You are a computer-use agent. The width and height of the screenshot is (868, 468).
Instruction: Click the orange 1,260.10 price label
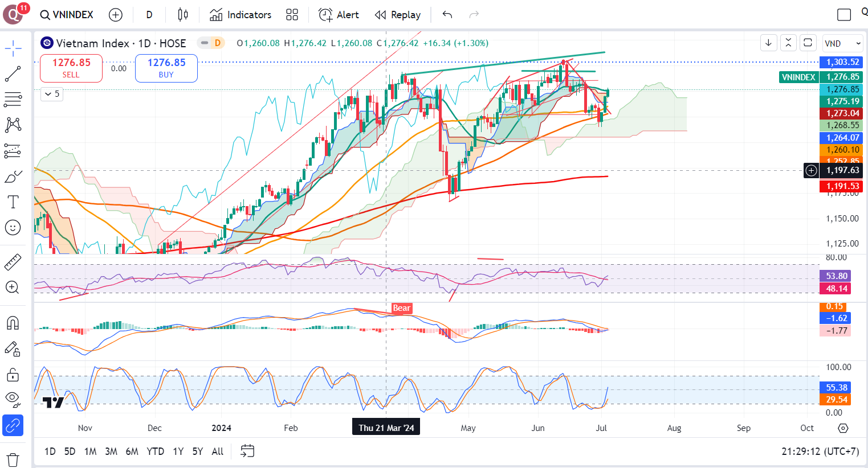(841, 150)
